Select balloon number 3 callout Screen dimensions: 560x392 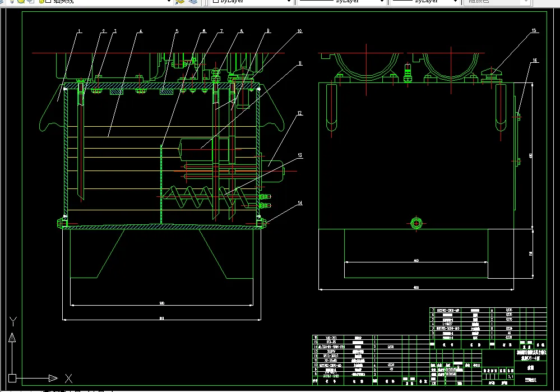115,31
